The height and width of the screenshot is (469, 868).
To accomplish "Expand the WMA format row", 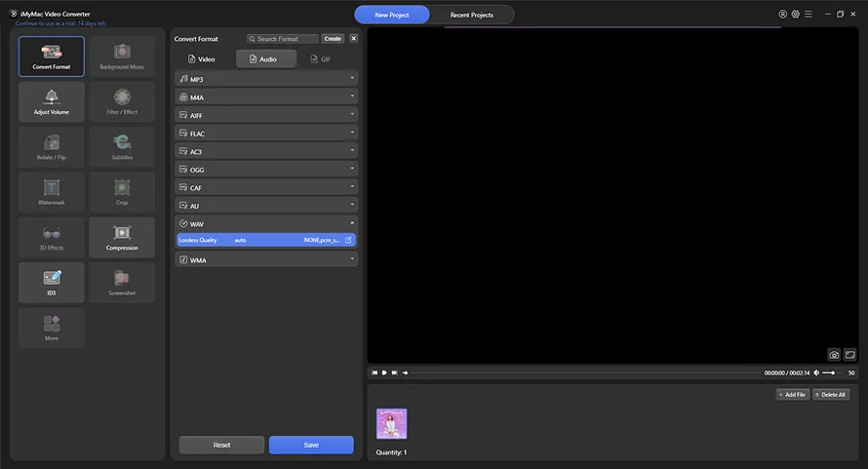I will (x=266, y=259).
